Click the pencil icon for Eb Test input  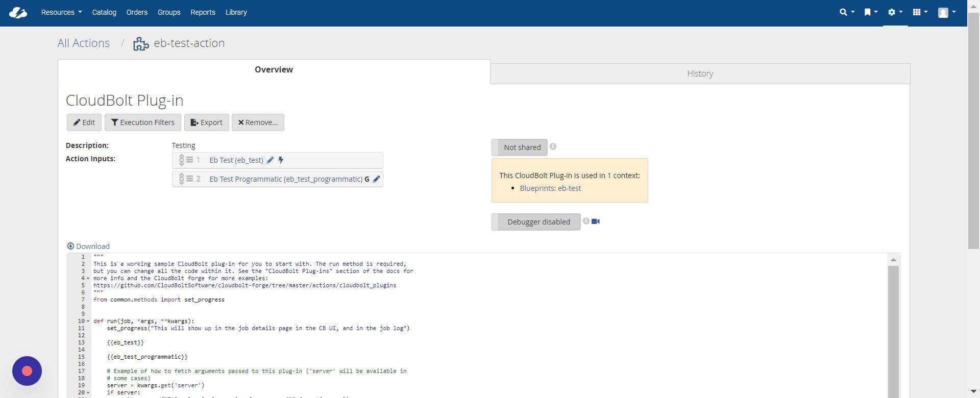270,160
